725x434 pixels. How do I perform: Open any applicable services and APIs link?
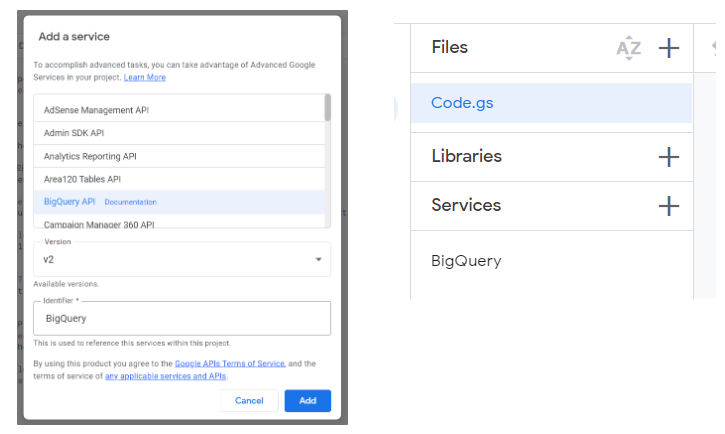point(166,376)
